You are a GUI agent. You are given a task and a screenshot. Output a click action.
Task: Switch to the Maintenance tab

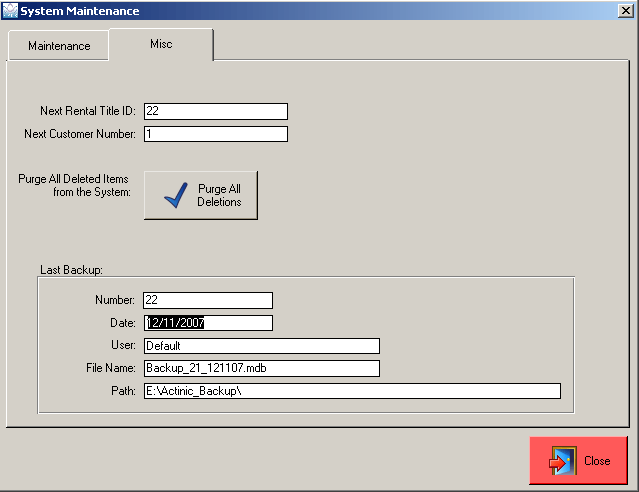click(x=59, y=46)
